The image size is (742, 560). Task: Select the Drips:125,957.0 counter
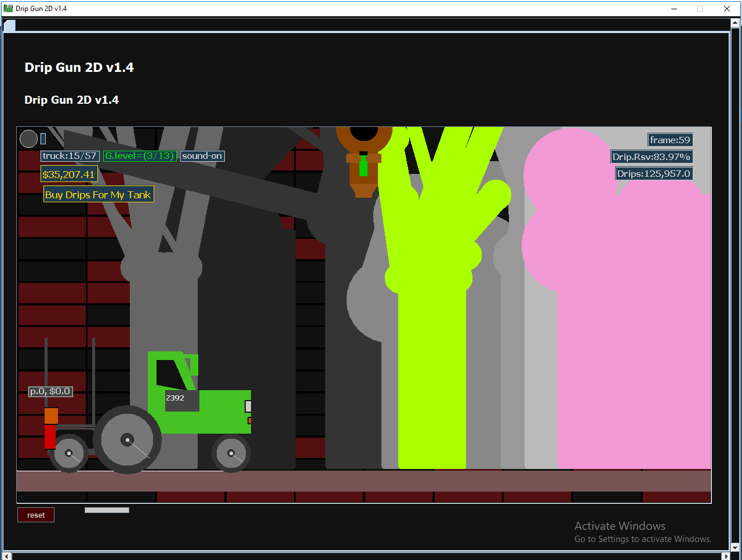pyautogui.click(x=654, y=173)
